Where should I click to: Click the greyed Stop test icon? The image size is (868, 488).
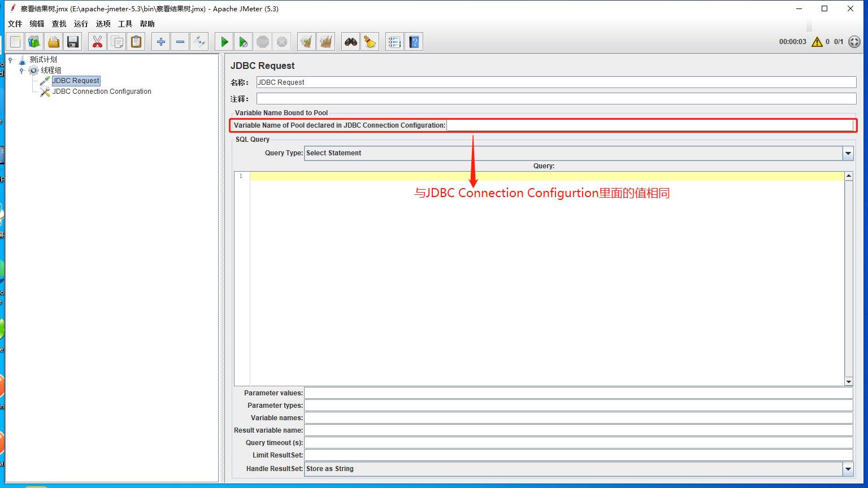coord(262,42)
